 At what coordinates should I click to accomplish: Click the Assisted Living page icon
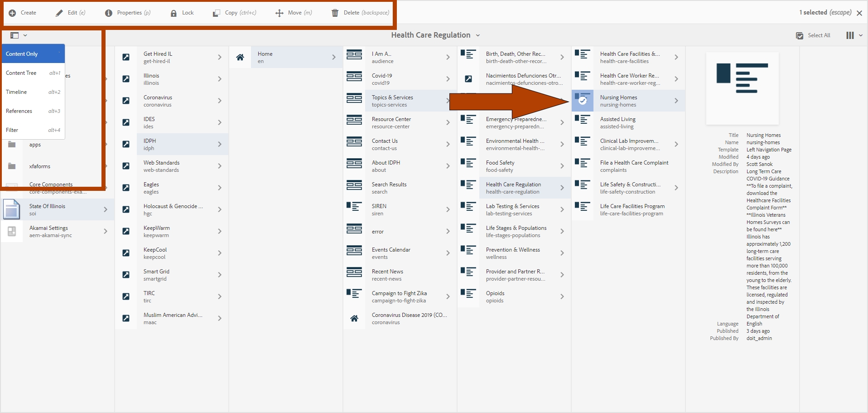[x=583, y=120]
